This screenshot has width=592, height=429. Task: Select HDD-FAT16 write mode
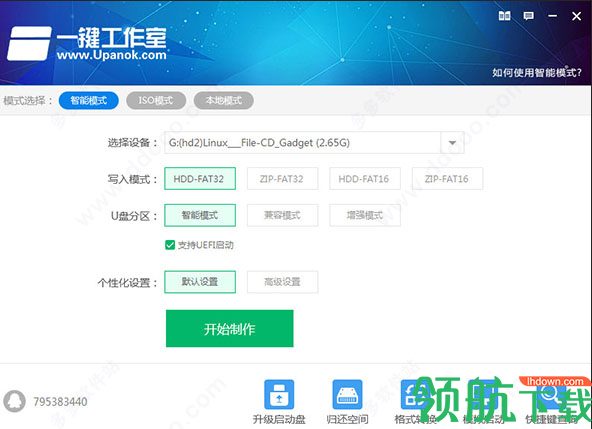pos(365,179)
